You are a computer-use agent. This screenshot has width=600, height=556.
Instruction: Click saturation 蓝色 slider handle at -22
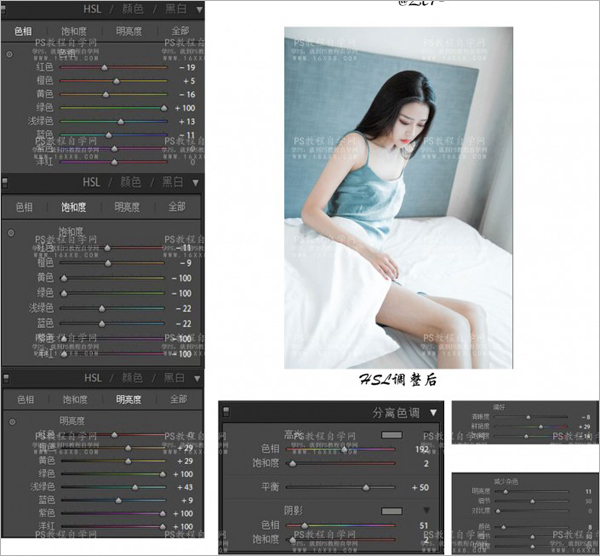pos(102,324)
